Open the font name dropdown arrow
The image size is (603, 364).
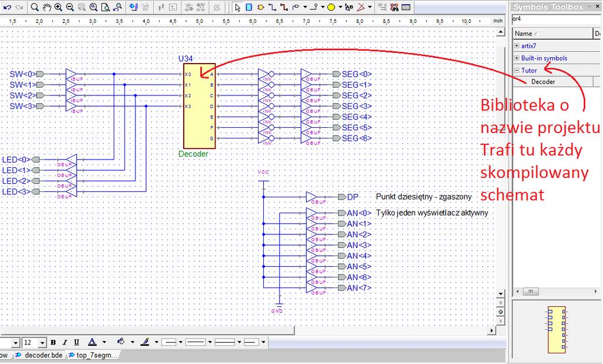tap(15, 342)
